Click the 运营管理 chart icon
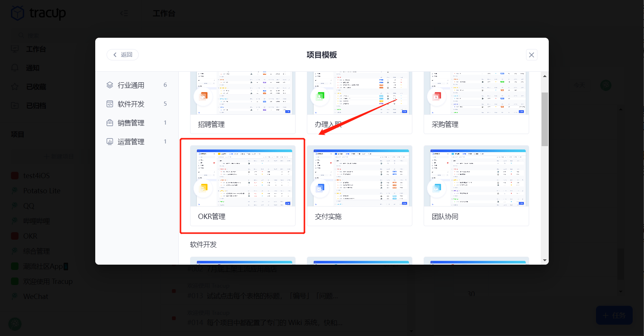Image resolution: width=644 pixels, height=336 pixels. (x=110, y=142)
